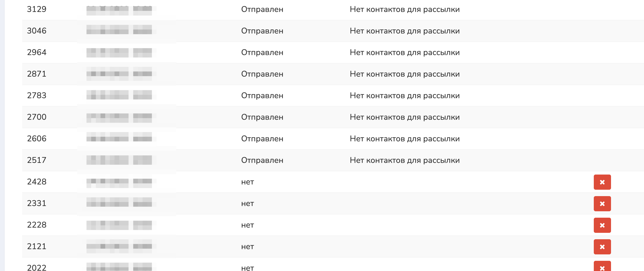Click "Отправлен" status in row 2964
Screen dimensions: 644x271
262,52
